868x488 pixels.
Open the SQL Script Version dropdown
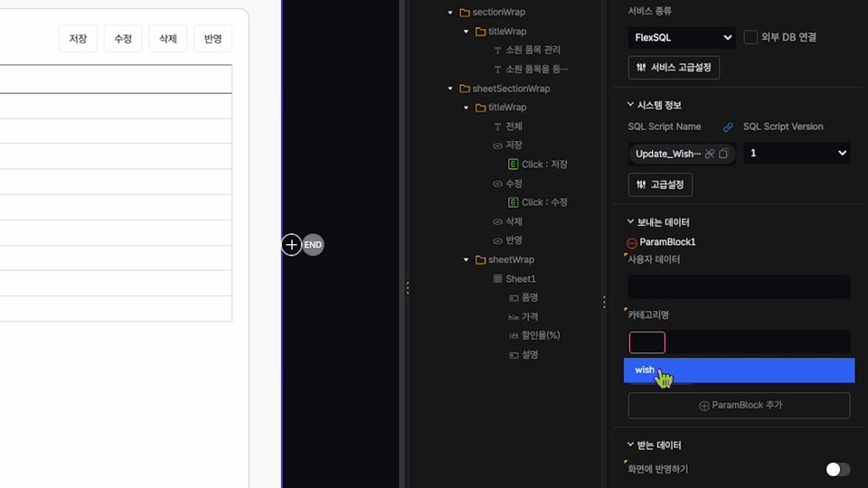pyautogui.click(x=797, y=154)
